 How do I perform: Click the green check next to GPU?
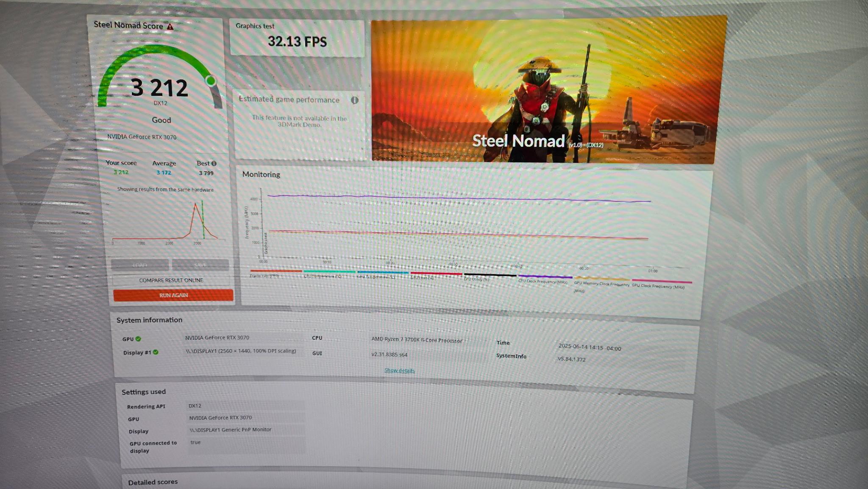(138, 339)
